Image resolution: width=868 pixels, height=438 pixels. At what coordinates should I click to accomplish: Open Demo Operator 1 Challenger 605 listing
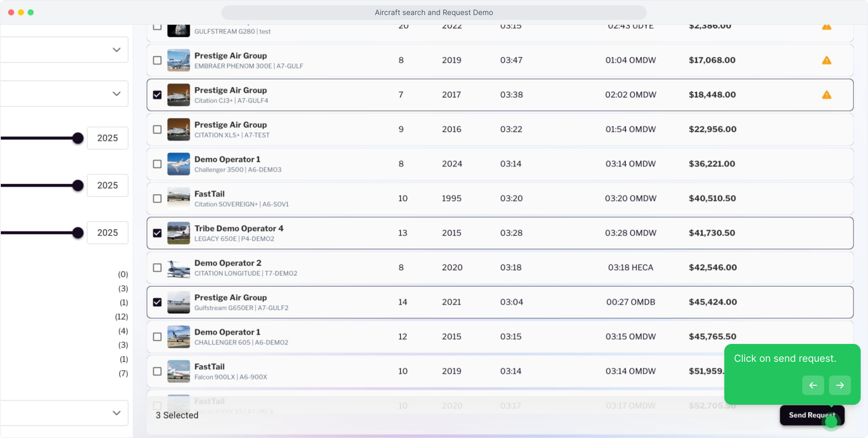[x=227, y=332]
